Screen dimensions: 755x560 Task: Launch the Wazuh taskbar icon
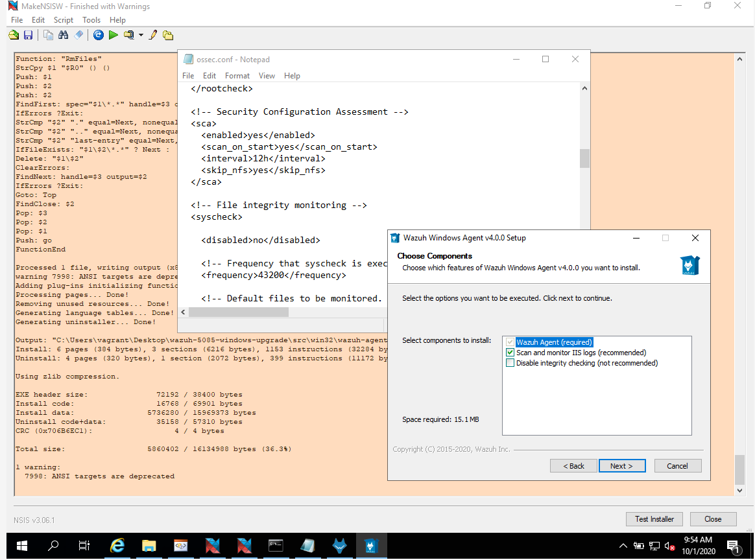[370, 546]
